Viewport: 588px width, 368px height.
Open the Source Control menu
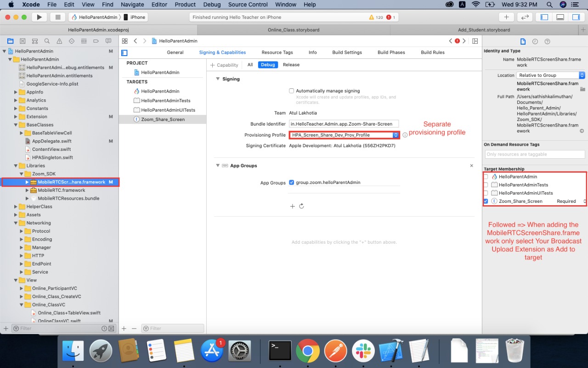pos(248,5)
